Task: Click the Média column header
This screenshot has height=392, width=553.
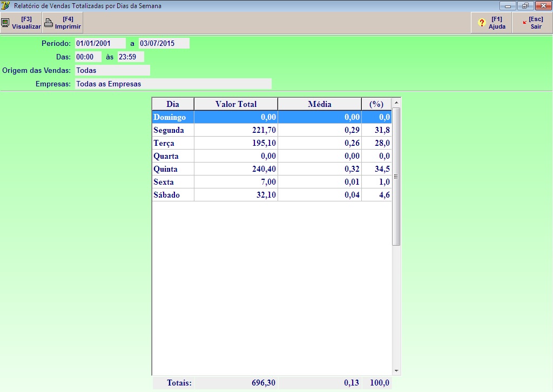Action: (x=319, y=104)
